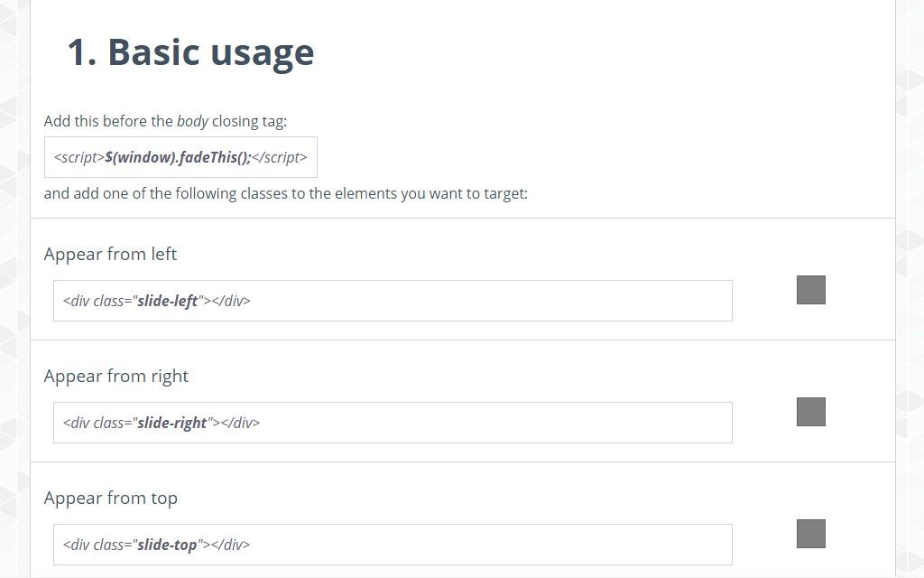This screenshot has width=924, height=578.
Task: Click the 'and add one of the following classes' sentence
Action: [x=286, y=193]
